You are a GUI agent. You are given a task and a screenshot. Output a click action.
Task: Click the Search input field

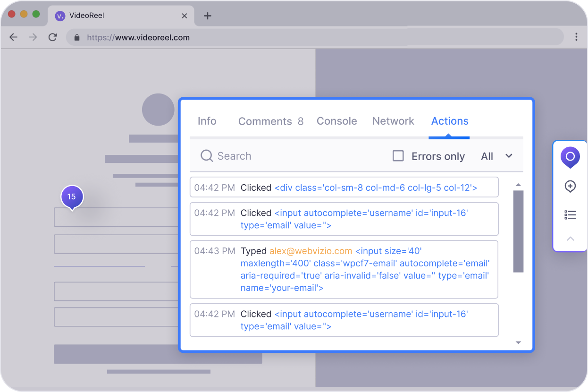245,156
